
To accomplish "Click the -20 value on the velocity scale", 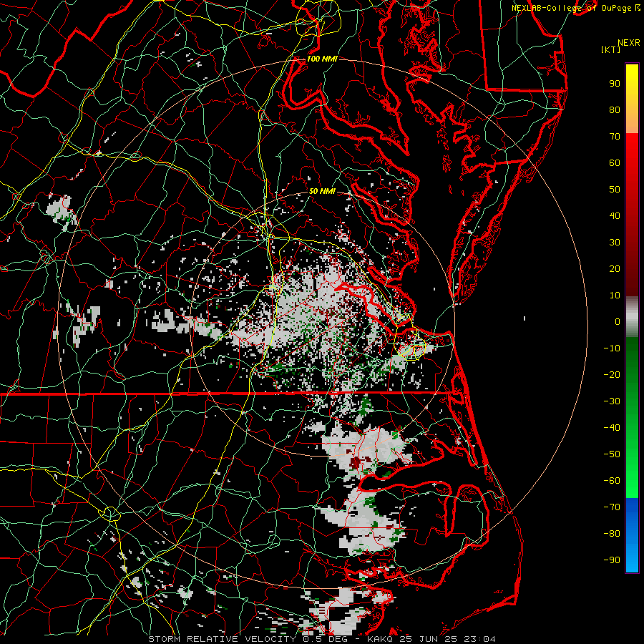I will coord(612,375).
